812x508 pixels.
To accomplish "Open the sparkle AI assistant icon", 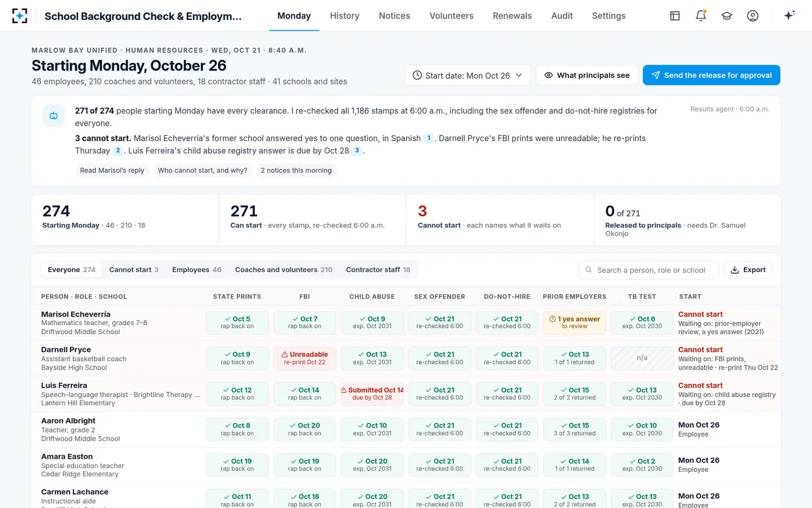I will (x=789, y=15).
